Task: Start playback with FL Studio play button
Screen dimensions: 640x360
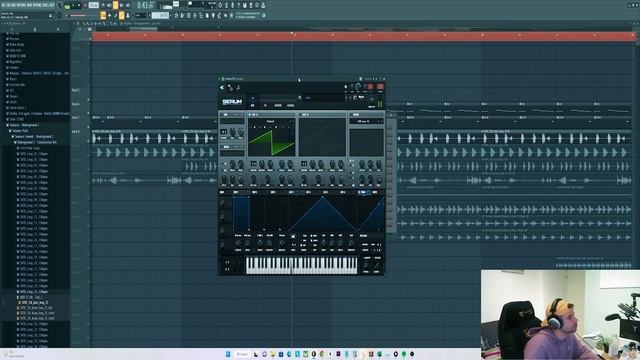Action: tap(73, 5)
